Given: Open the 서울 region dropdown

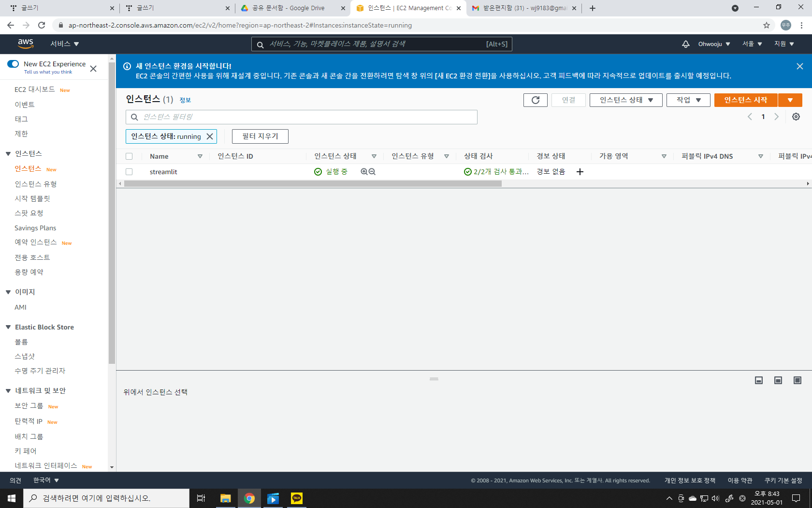Looking at the screenshot, I should [752, 44].
